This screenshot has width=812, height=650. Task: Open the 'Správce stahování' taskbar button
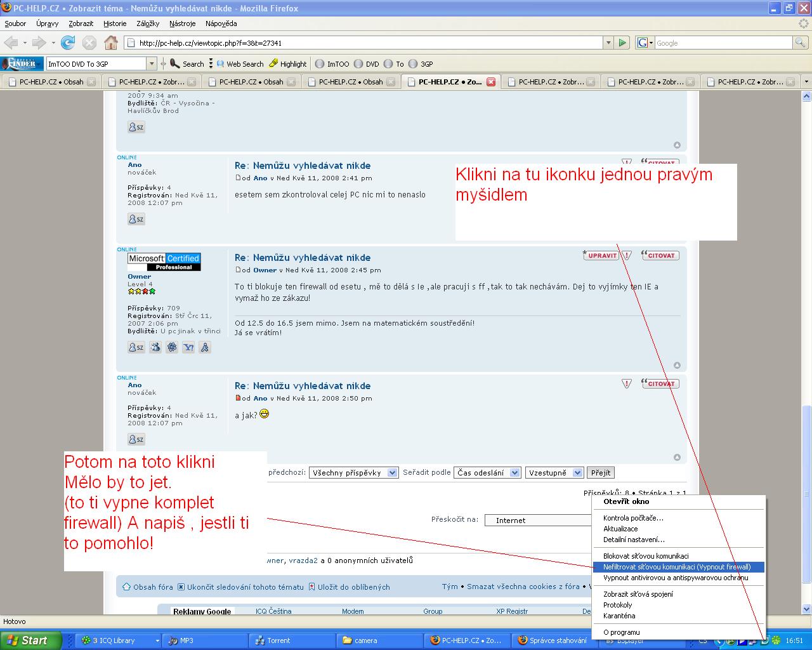point(554,640)
